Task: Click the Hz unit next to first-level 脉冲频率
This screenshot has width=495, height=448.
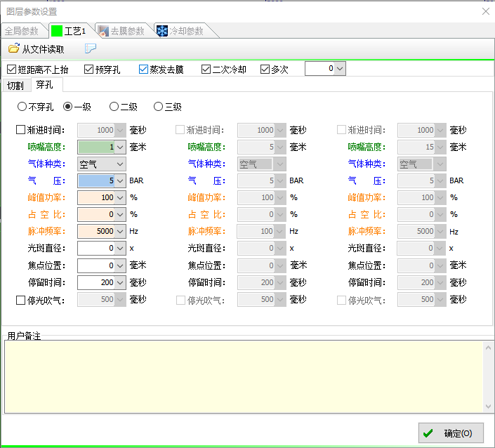Action: click(133, 232)
